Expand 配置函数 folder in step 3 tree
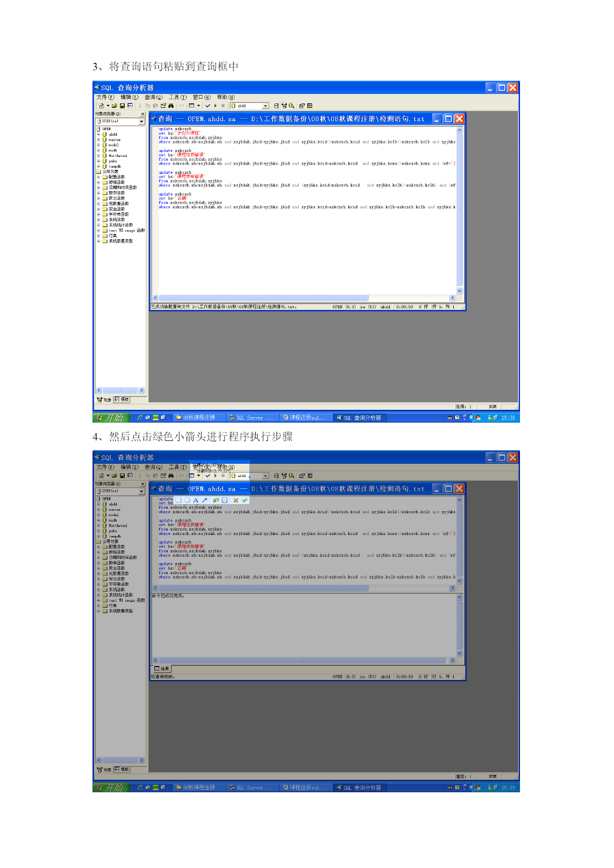The height and width of the screenshot is (868, 614). pyautogui.click(x=98, y=177)
